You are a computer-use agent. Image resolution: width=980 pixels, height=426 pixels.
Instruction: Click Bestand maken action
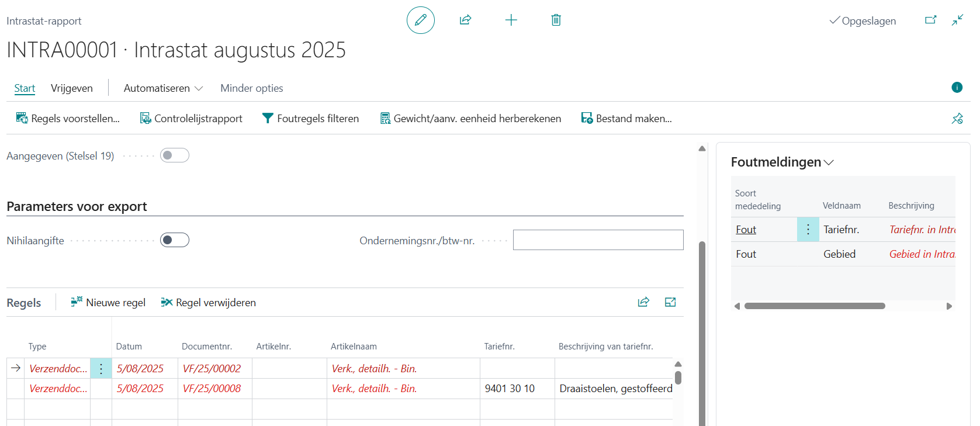(x=626, y=119)
